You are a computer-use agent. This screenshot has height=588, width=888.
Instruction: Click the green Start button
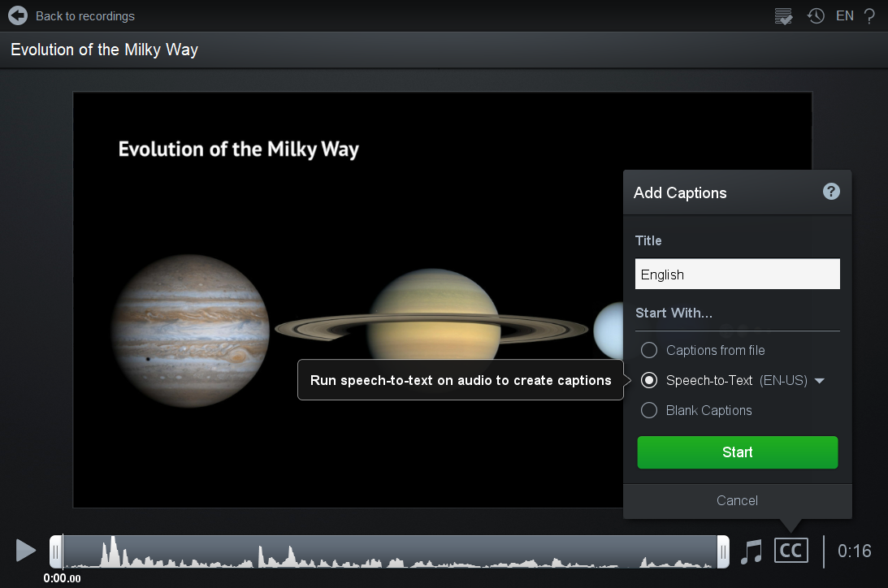738,452
